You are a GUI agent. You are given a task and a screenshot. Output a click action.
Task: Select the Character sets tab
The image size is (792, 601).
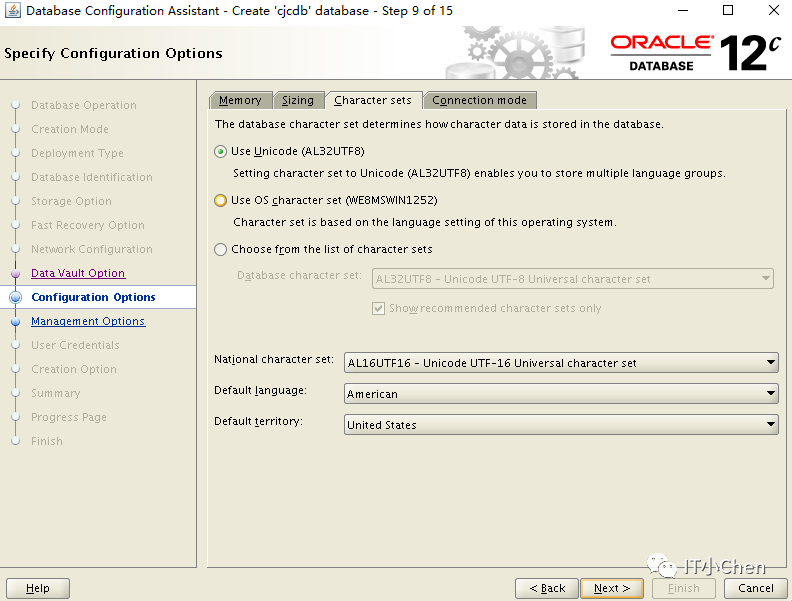tap(373, 100)
